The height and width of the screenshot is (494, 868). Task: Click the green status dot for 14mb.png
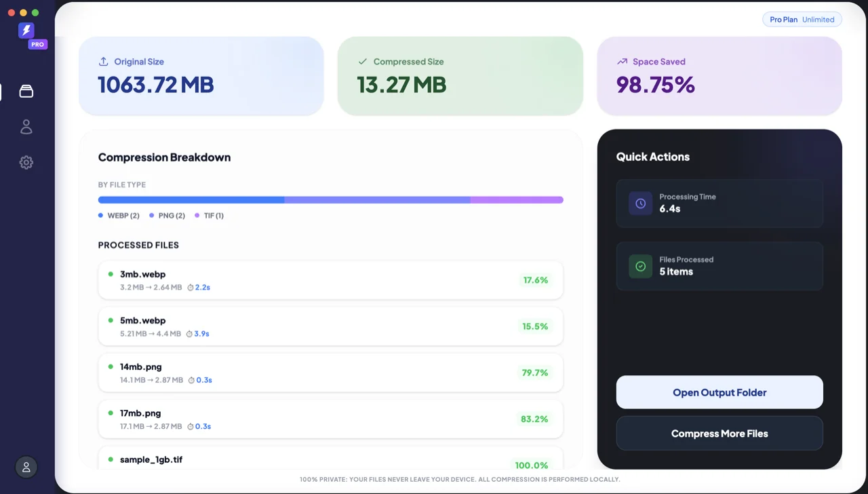[x=111, y=366]
